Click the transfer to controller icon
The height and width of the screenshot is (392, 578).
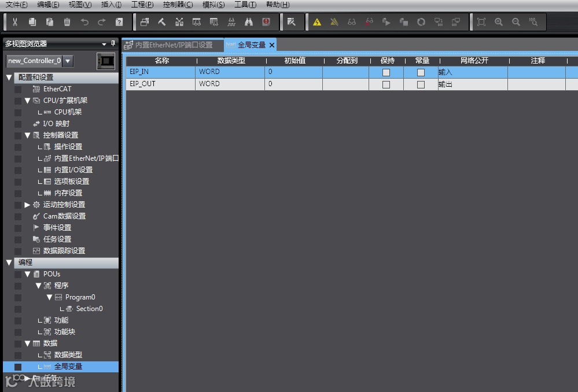[439, 22]
